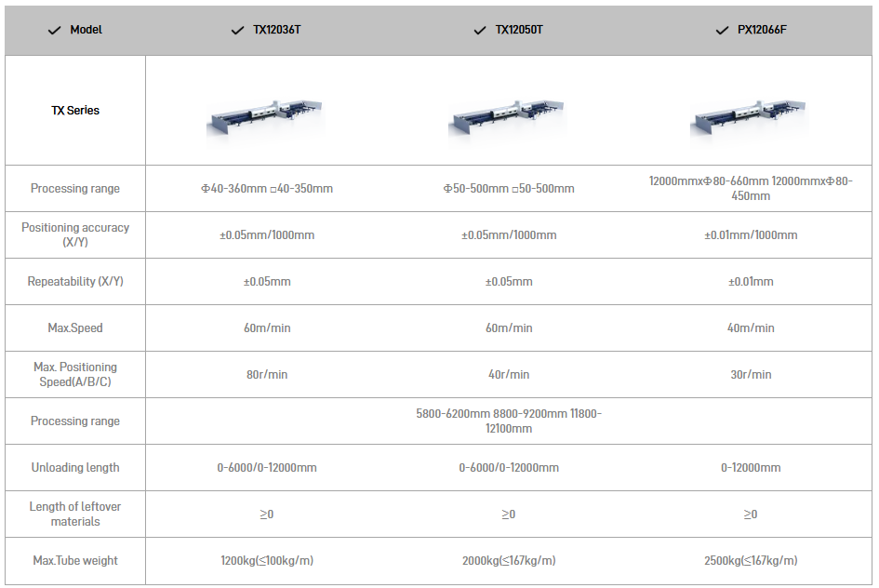Click the checkmark icon beside PX12066F
The height and width of the screenshot is (588, 879).
coord(722,31)
